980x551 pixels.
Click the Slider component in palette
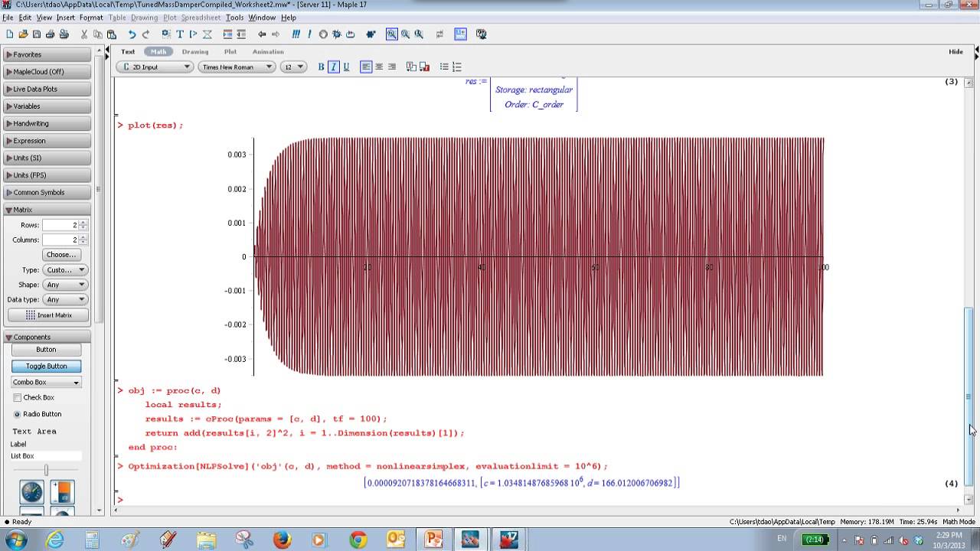(46, 470)
